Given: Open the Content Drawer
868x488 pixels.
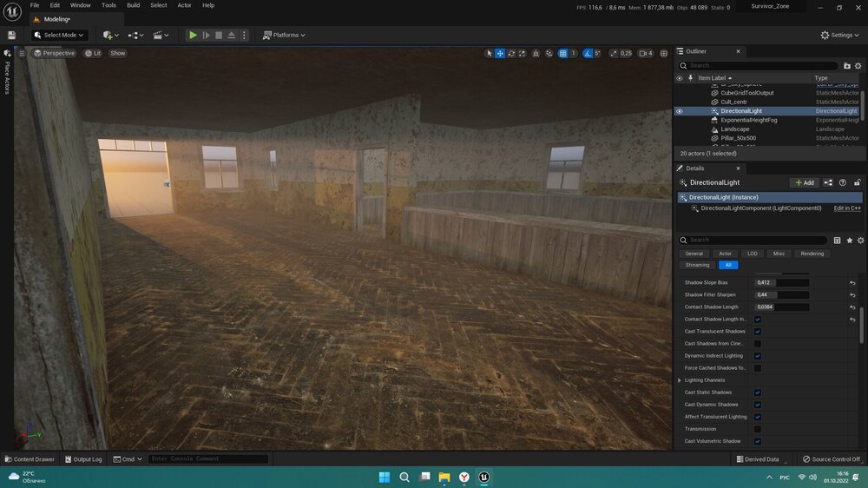Looking at the screenshot, I should (x=29, y=459).
